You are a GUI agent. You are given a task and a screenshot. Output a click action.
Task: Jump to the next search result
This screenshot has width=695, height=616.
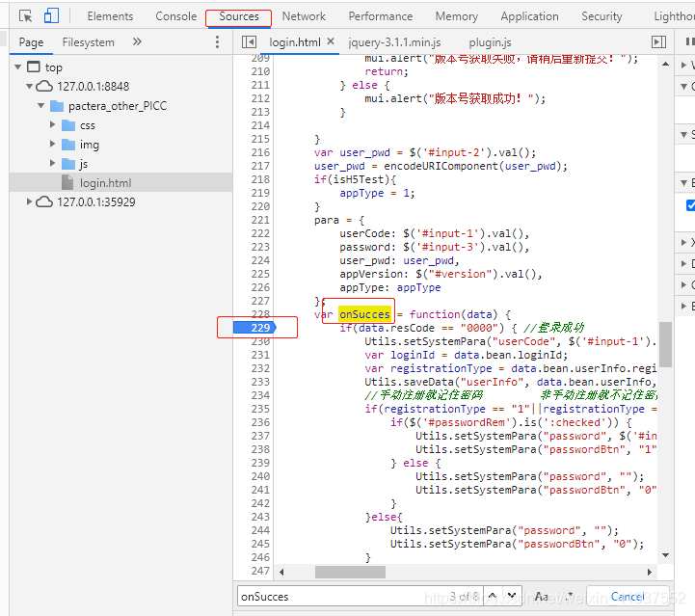click(x=512, y=596)
